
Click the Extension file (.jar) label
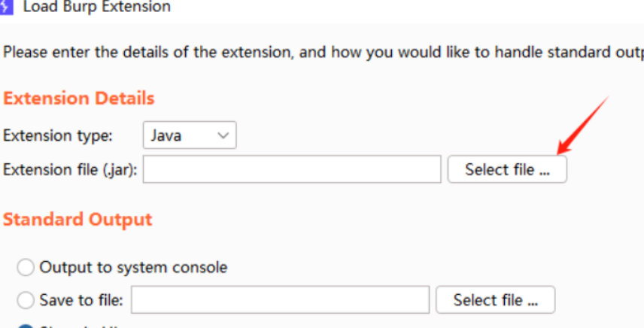point(70,170)
